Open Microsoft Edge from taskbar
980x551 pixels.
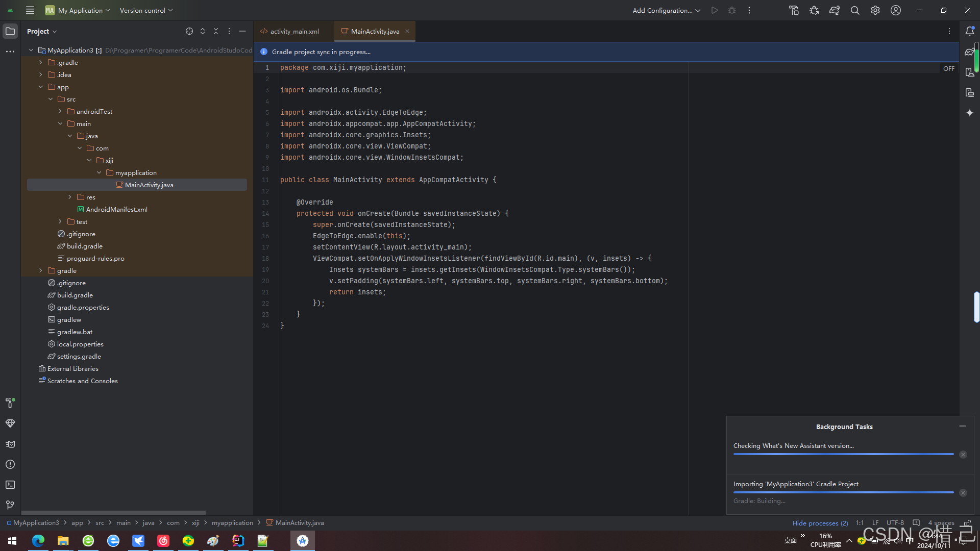coord(38,541)
